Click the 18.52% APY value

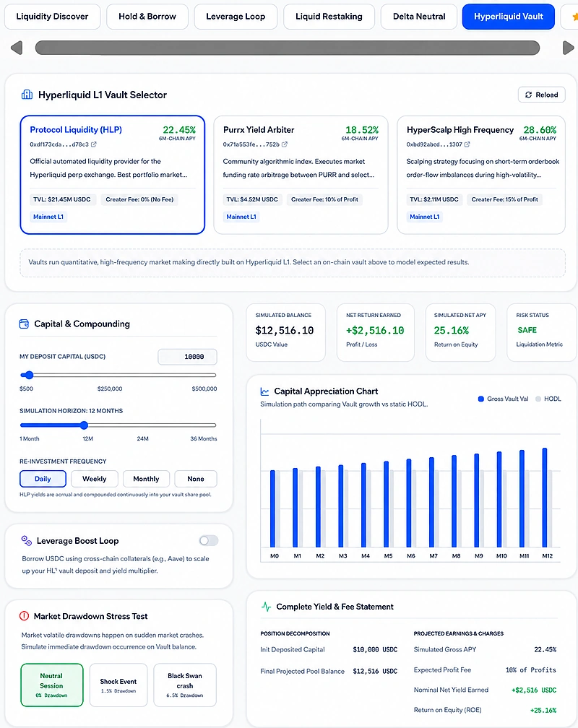tap(362, 130)
